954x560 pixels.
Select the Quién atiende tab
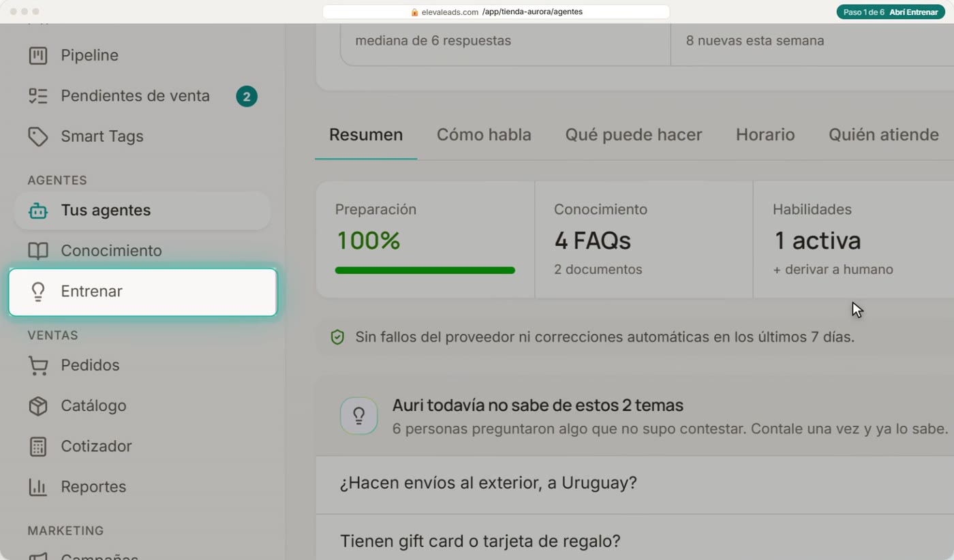point(884,135)
